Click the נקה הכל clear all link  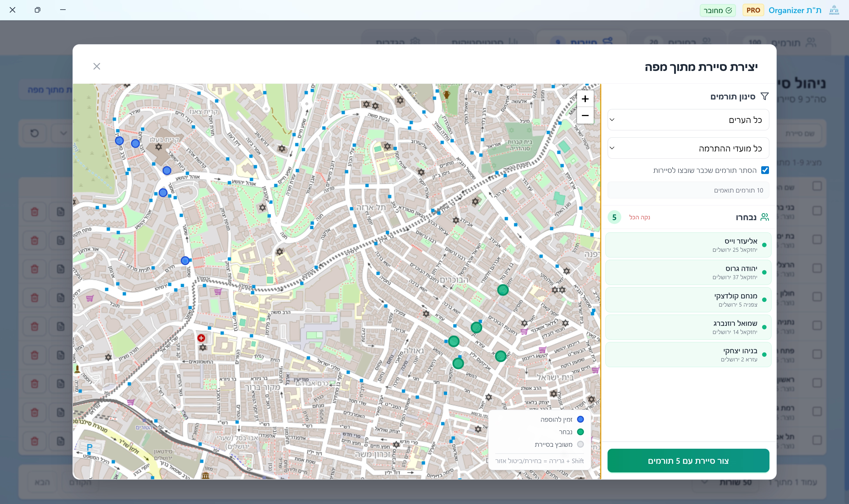pos(639,217)
